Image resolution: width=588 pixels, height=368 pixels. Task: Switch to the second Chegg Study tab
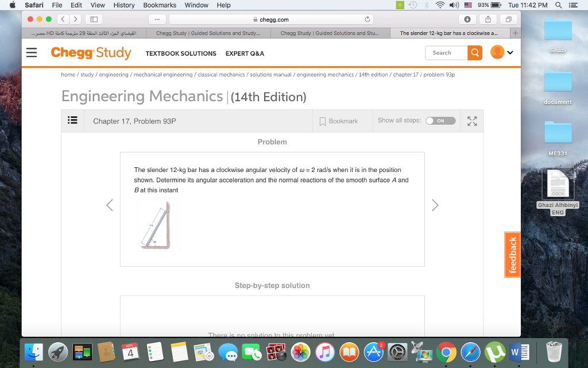(x=330, y=33)
